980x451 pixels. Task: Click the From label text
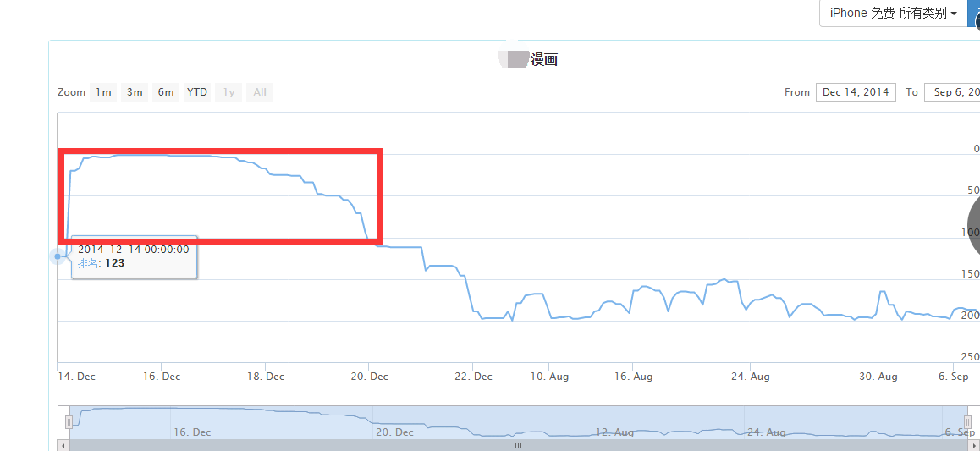click(x=797, y=92)
